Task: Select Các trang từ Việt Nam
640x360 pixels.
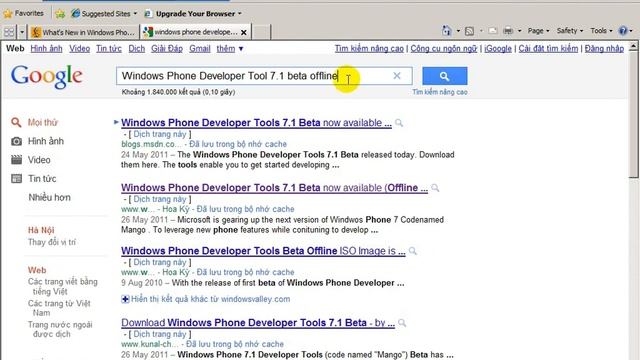Action: point(59,308)
